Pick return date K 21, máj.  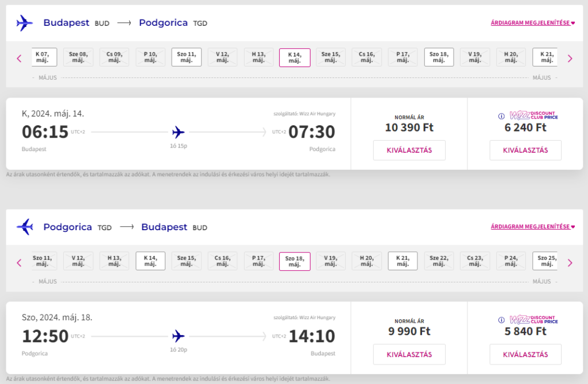click(x=403, y=261)
